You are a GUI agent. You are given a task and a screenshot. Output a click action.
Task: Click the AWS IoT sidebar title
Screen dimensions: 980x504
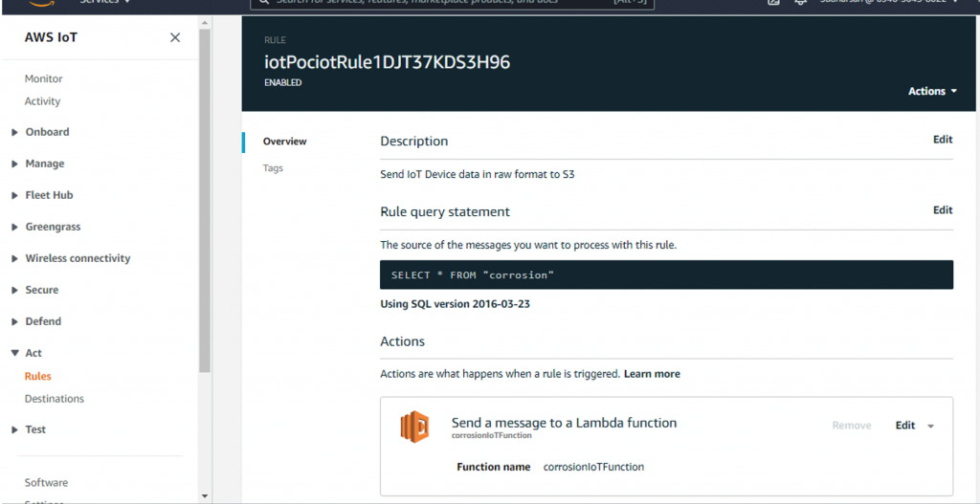(x=52, y=37)
